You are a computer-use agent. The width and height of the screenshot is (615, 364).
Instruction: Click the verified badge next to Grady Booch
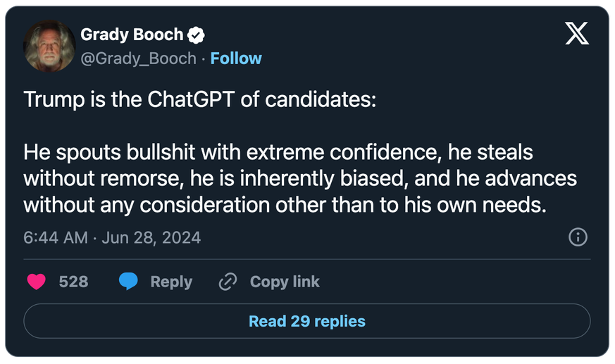tap(196, 35)
